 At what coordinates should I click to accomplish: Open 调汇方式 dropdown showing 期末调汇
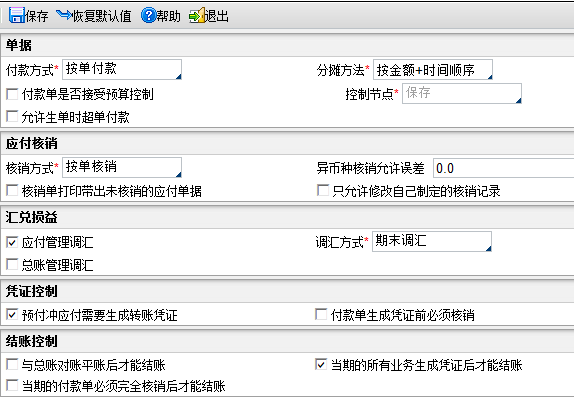pos(432,241)
